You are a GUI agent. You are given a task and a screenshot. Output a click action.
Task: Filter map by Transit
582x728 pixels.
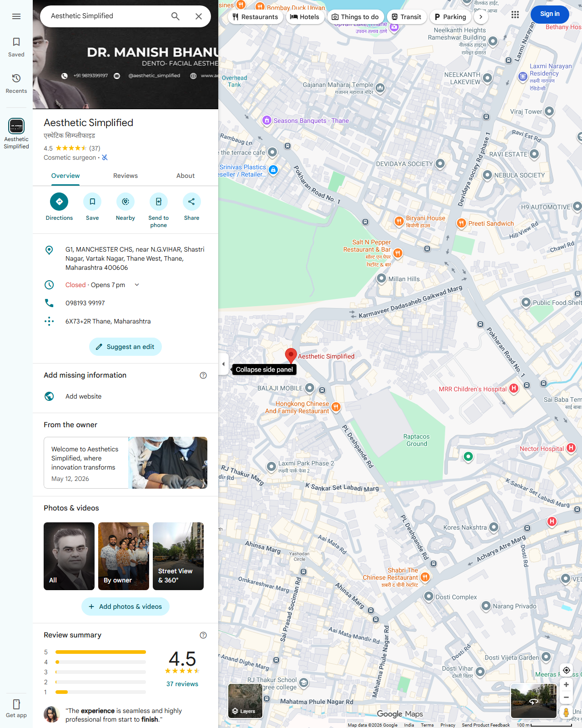pyautogui.click(x=406, y=17)
